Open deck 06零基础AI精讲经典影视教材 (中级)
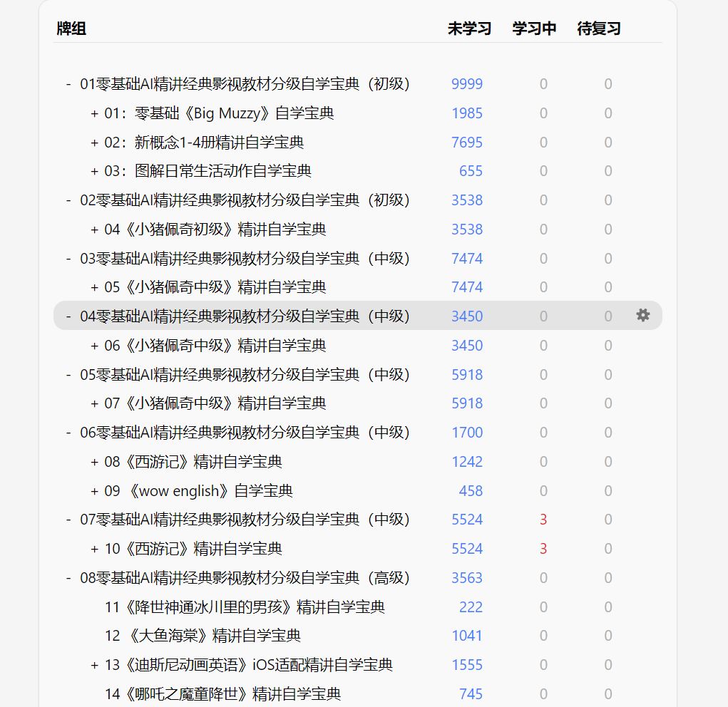This screenshot has width=728, height=707. tap(245, 433)
